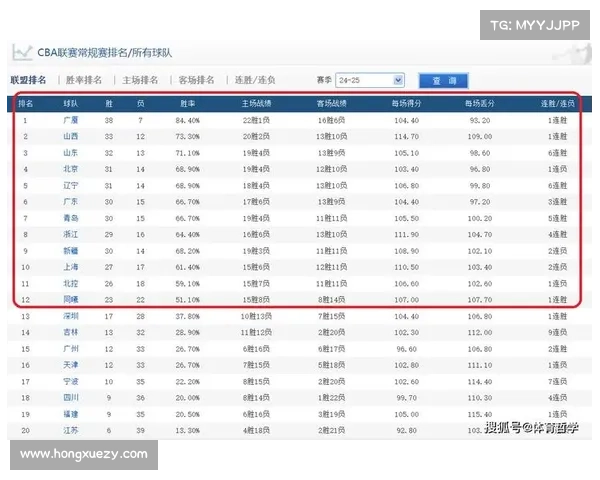Click the 10胜13负 home record cell
The image size is (600, 480).
256,316
